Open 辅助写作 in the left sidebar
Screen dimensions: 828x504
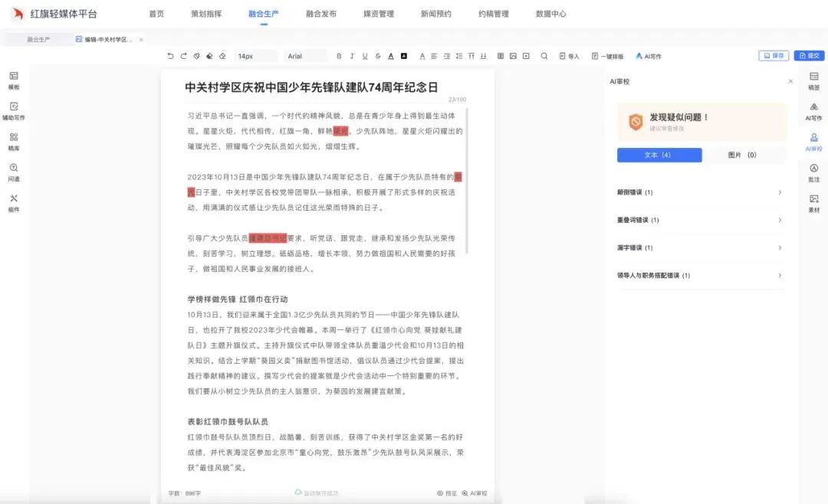pyautogui.click(x=14, y=111)
